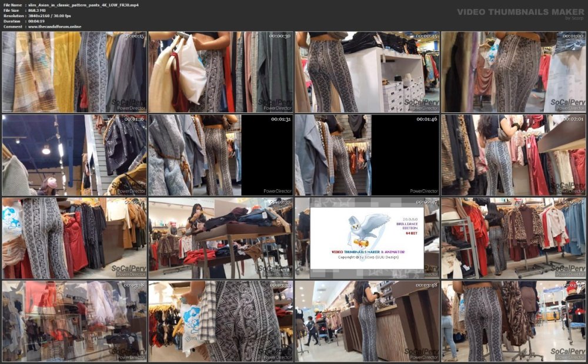Click the thumbnail at timestamp 00:00:45

pos(367,72)
